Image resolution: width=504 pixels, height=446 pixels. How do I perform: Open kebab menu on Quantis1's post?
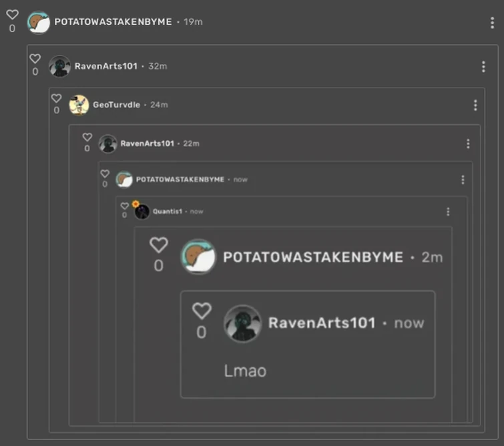[448, 212]
